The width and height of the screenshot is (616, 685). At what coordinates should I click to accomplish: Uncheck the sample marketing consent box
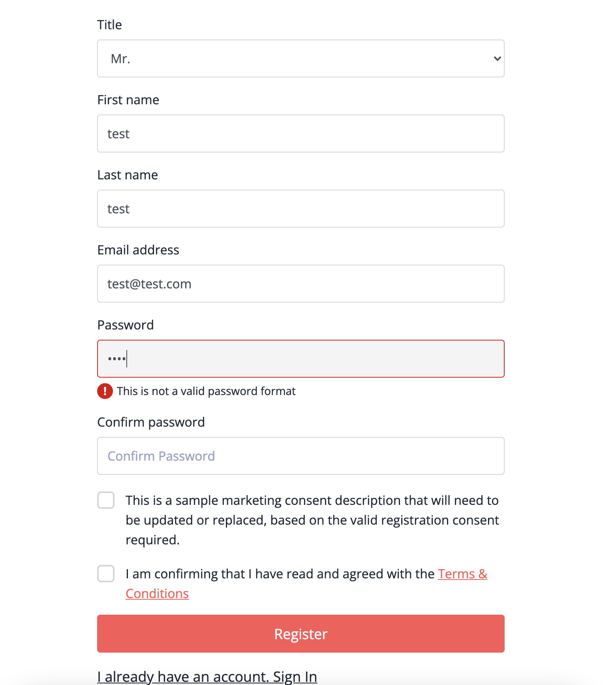point(105,501)
